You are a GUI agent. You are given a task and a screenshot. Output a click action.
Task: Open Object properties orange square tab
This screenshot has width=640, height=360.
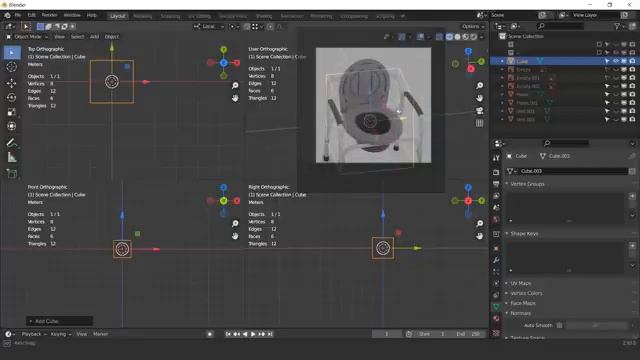click(496, 248)
